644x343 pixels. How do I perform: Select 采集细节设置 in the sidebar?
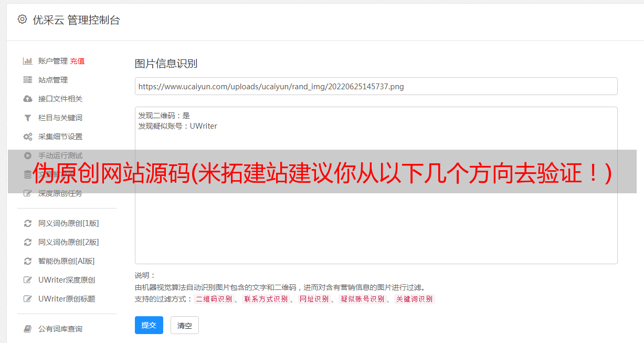tap(60, 137)
